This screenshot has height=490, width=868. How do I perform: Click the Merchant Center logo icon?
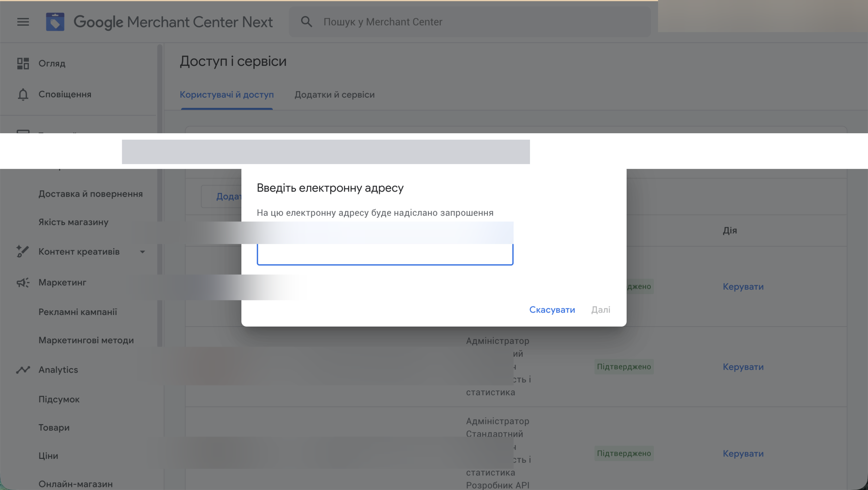tap(55, 22)
